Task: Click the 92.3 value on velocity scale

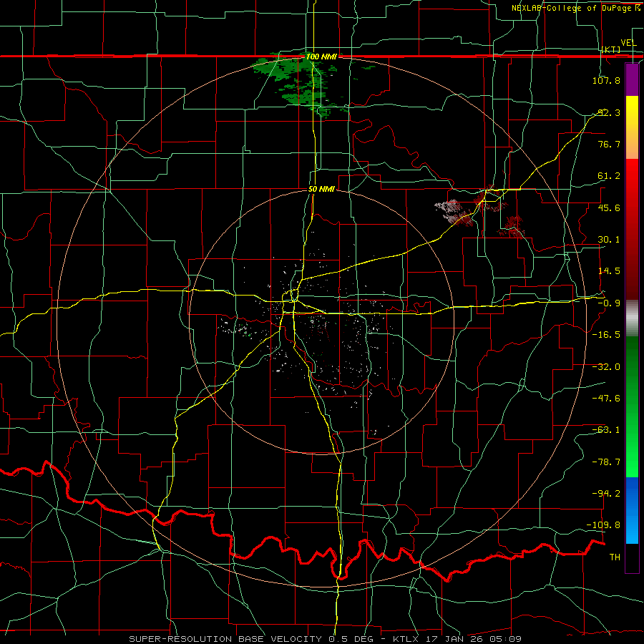Action: coord(609,112)
